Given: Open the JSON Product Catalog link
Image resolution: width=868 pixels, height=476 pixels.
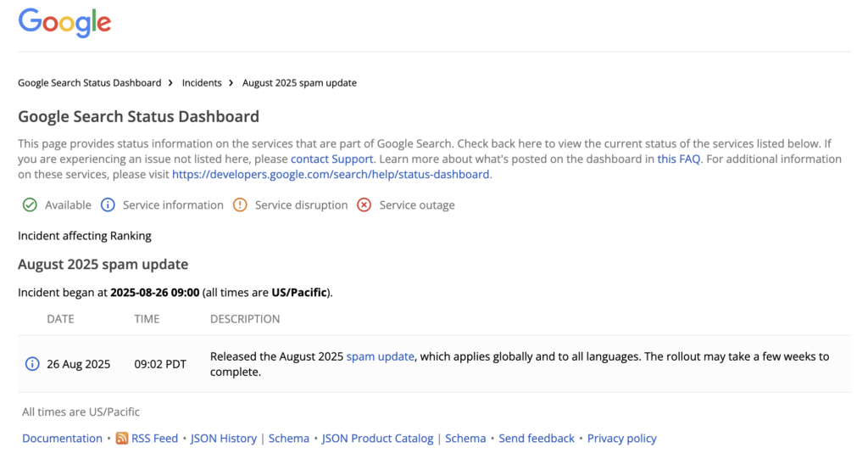Looking at the screenshot, I should (377, 439).
